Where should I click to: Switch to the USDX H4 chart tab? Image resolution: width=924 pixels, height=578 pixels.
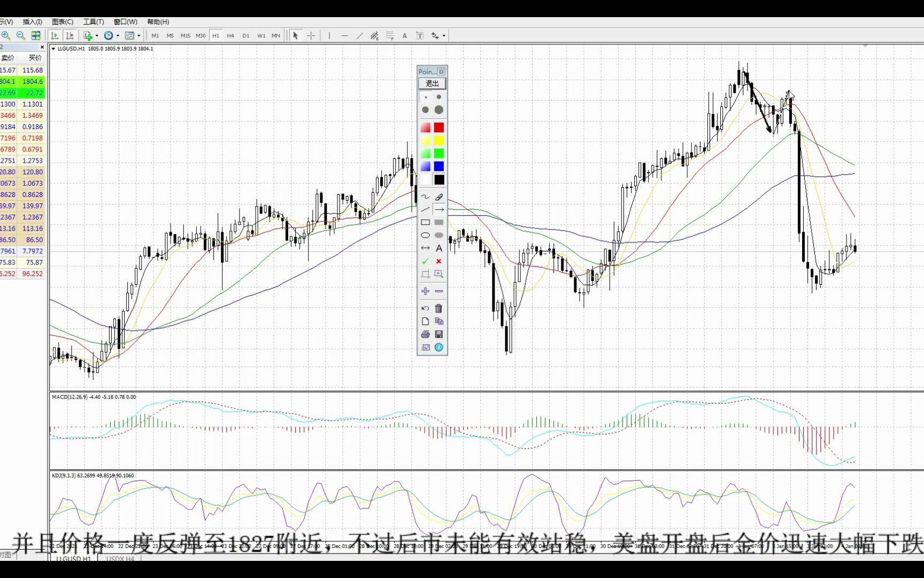click(x=120, y=558)
